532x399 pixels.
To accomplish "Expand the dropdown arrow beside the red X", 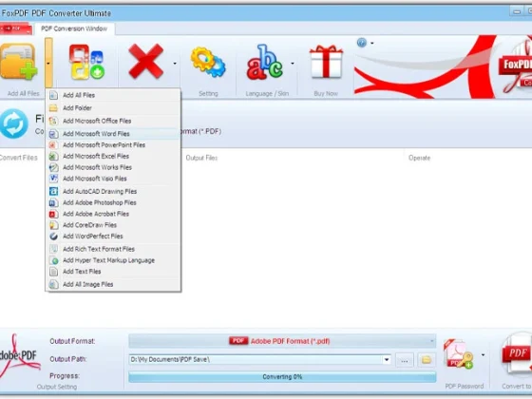I will (175, 63).
